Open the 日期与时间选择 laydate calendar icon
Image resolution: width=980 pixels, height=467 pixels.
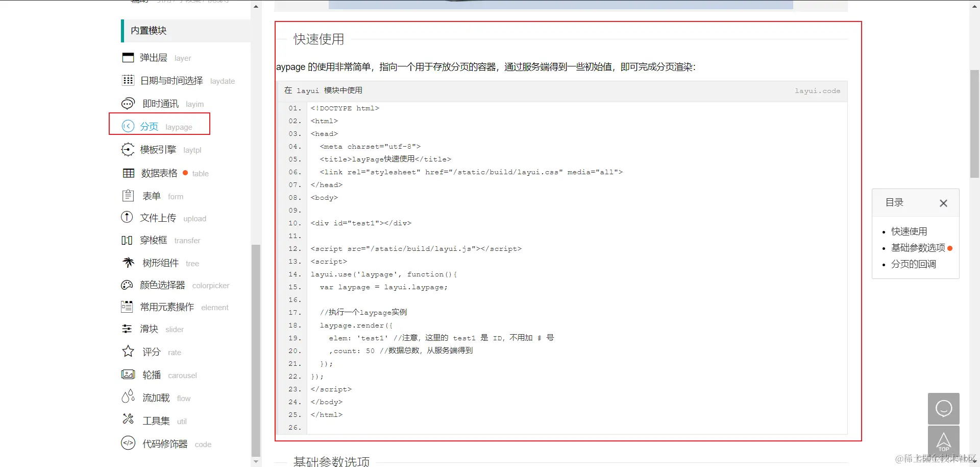pos(128,80)
